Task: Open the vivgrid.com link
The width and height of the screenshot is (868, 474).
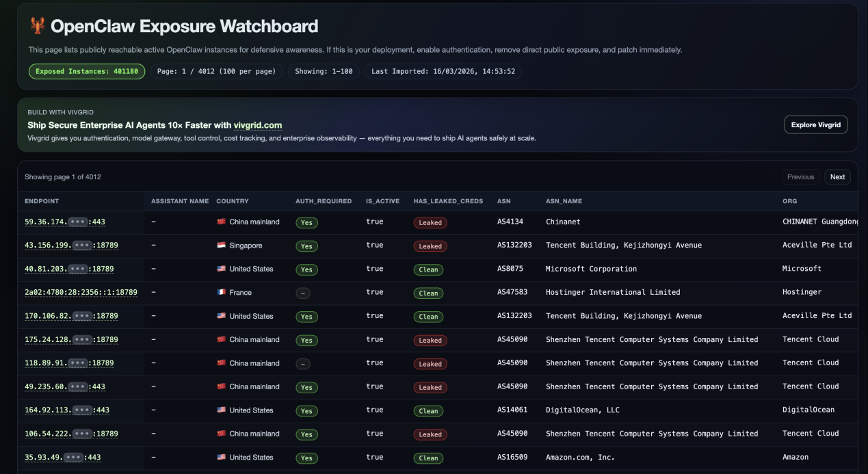Action: coord(257,125)
